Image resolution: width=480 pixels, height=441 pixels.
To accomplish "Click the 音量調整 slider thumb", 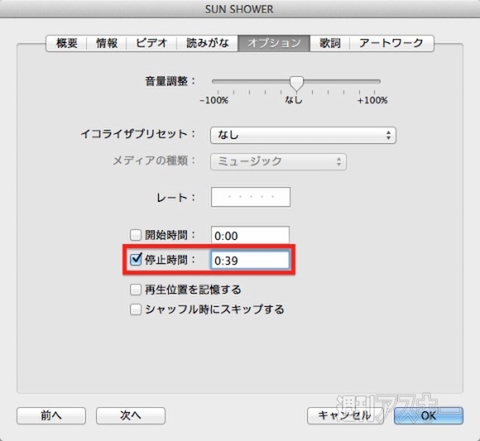I will point(296,83).
